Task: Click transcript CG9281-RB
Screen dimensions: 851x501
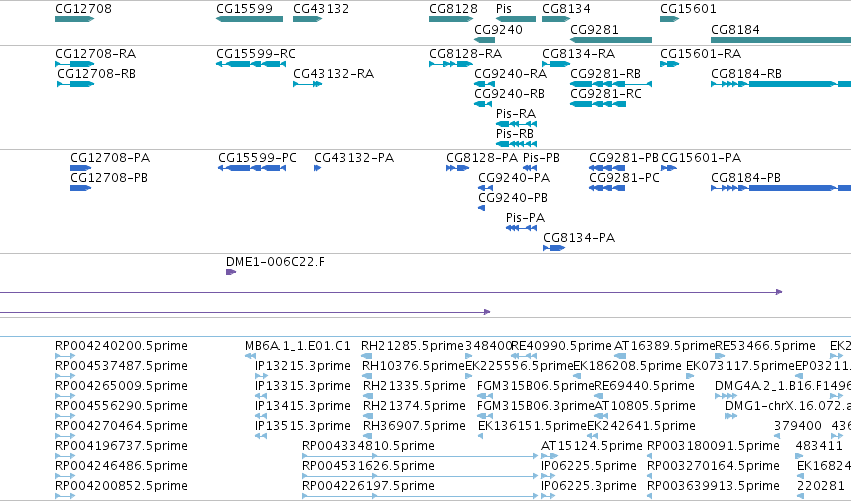Action: tap(611, 84)
